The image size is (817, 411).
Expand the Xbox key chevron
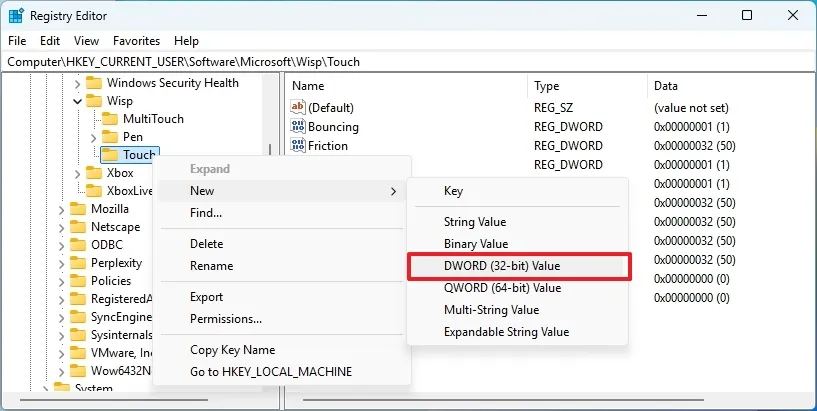point(77,173)
